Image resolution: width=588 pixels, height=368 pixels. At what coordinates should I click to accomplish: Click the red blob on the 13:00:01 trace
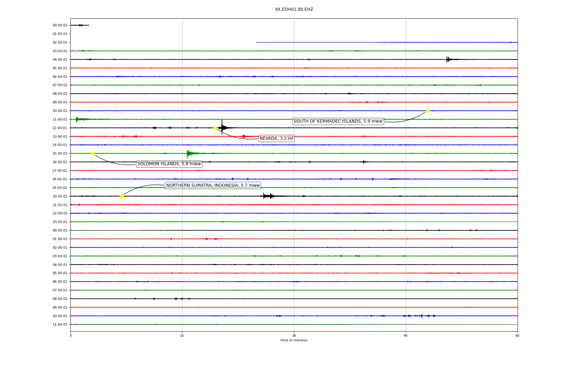tap(243, 136)
